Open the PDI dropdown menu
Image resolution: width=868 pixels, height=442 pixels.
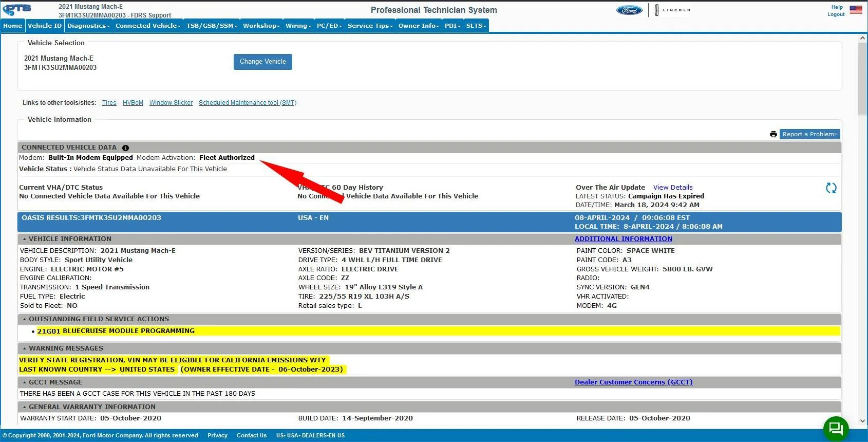tap(452, 26)
